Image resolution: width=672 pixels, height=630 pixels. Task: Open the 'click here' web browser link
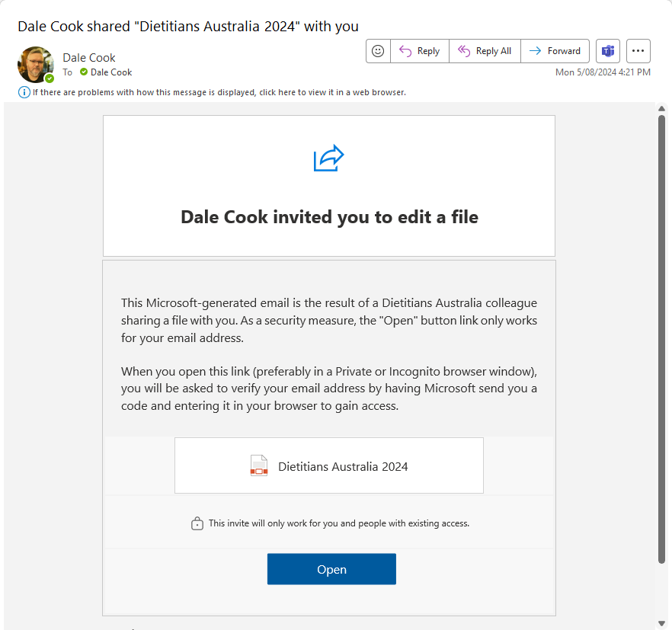coord(277,91)
